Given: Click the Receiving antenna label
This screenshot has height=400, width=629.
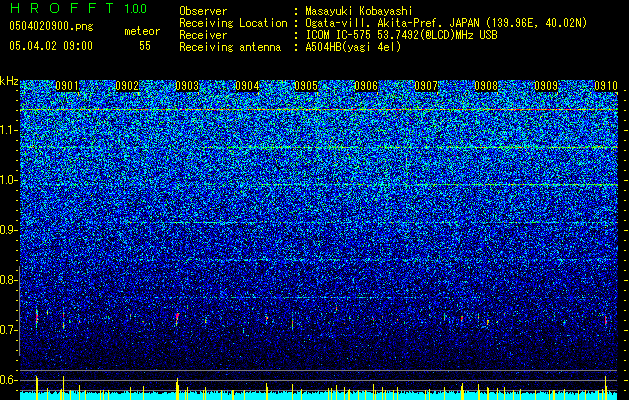Looking at the screenshot, I should click(230, 47).
